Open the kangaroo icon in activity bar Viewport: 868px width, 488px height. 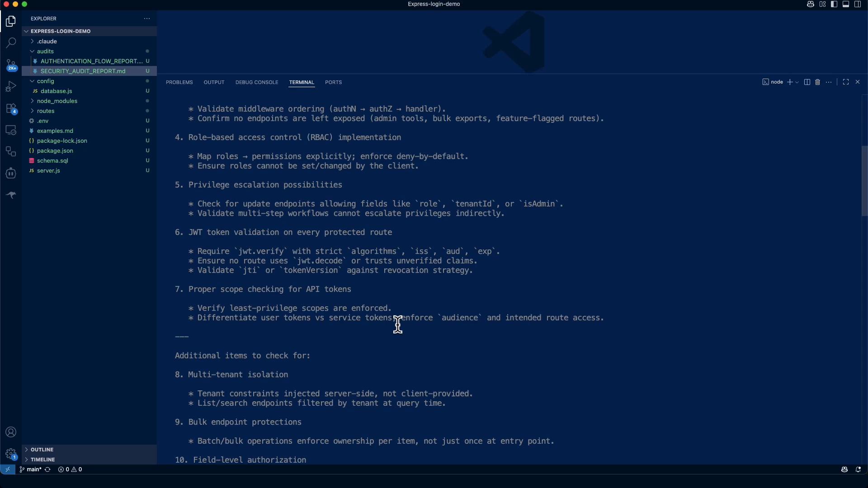tap(11, 195)
